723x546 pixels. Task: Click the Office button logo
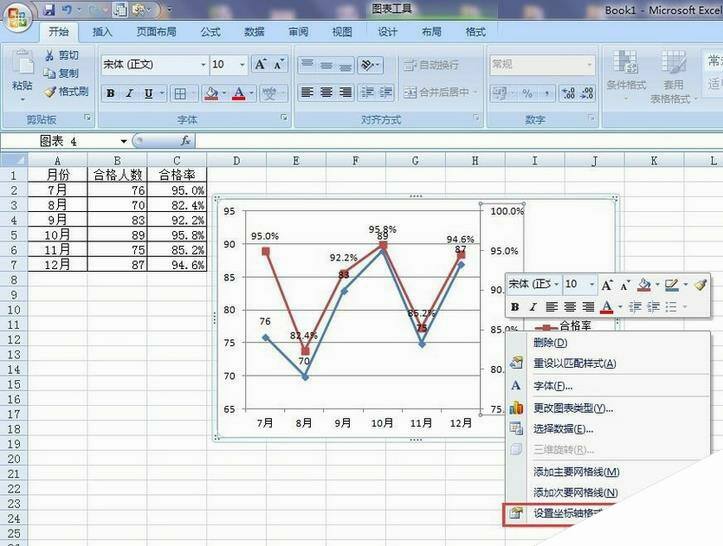[18, 18]
